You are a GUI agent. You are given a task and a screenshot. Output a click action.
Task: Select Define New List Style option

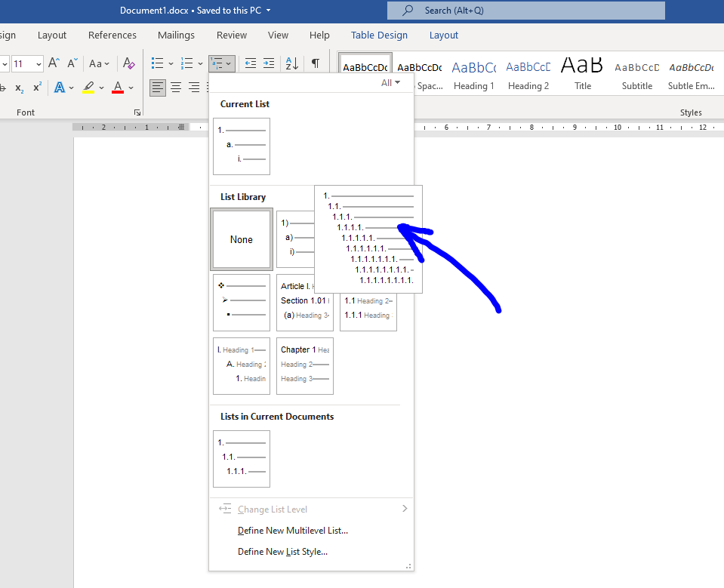tap(282, 552)
